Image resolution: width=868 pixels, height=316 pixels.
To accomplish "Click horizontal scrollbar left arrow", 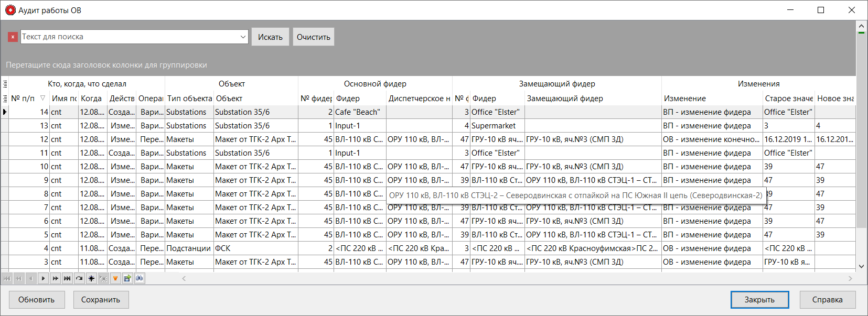I will 184,278.
